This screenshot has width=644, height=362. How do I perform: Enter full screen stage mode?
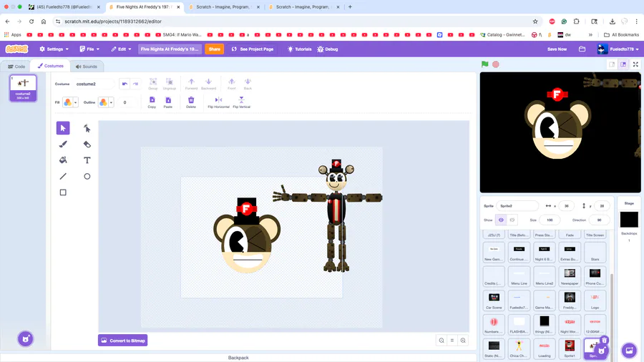[635, 64]
